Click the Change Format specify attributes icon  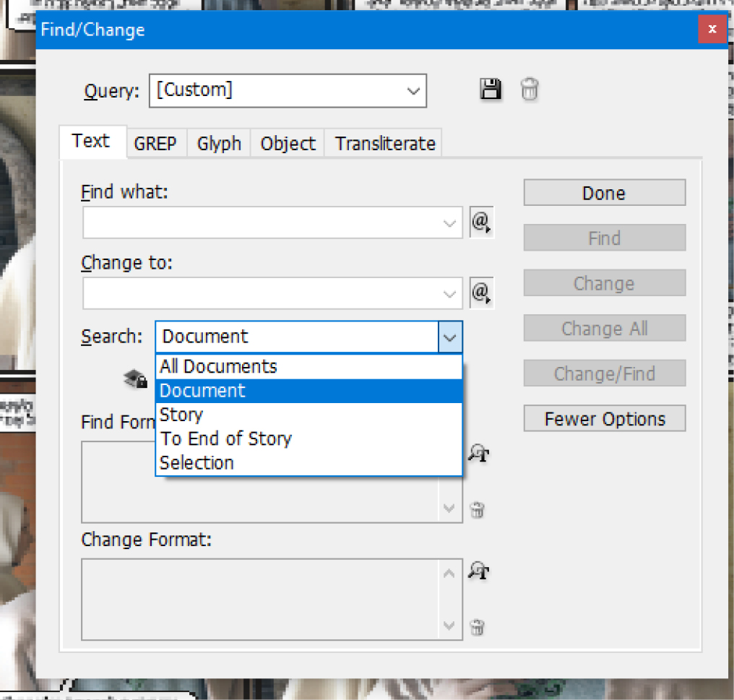pyautogui.click(x=478, y=571)
